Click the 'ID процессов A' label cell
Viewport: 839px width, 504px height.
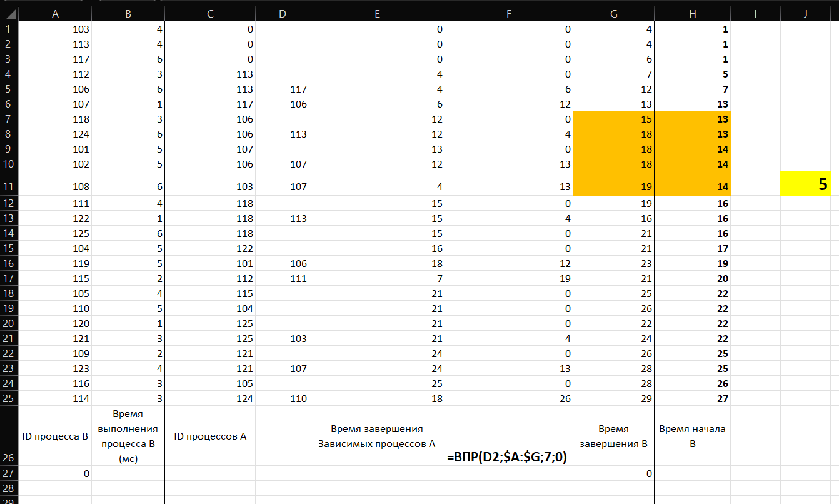tap(210, 436)
